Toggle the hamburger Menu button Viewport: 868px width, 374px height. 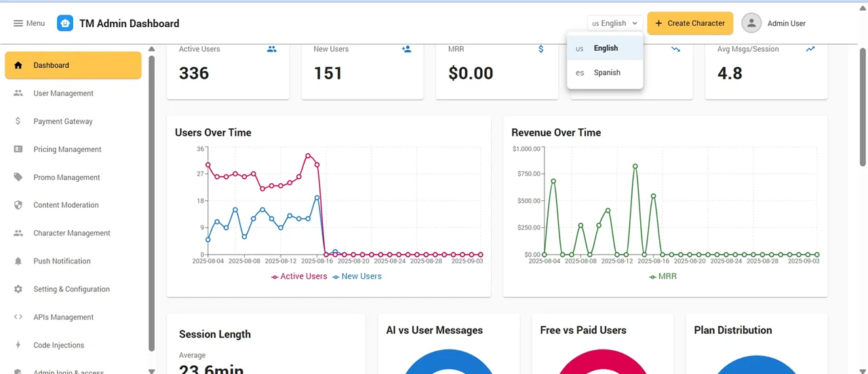click(28, 23)
